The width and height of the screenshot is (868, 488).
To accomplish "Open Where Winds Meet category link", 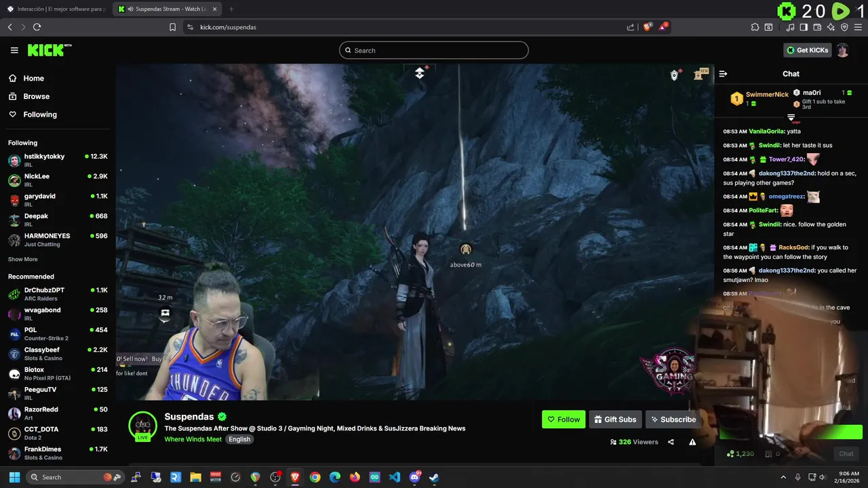I will tap(193, 439).
